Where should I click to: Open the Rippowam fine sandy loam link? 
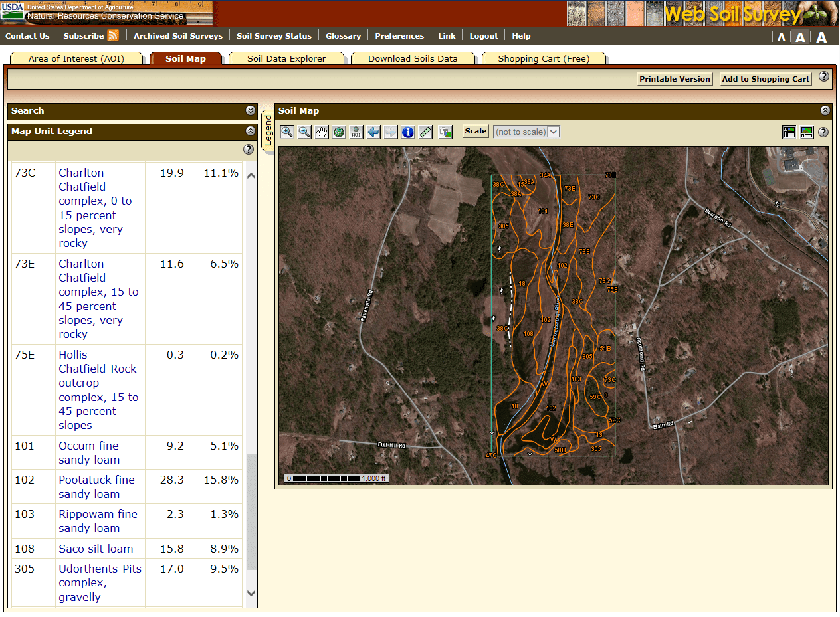click(x=98, y=521)
